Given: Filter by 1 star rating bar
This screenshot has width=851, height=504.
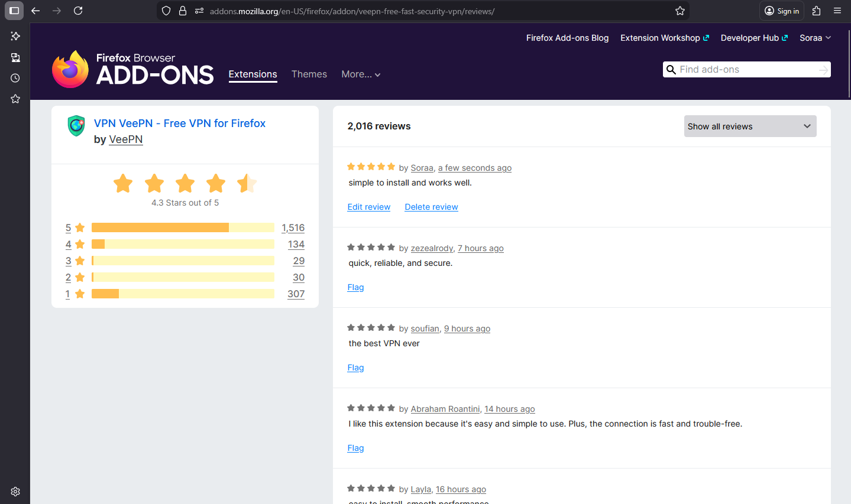Looking at the screenshot, I should pos(183,294).
